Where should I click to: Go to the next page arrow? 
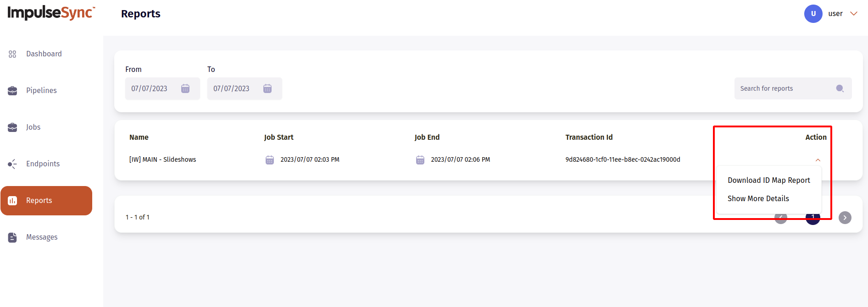coord(845,218)
